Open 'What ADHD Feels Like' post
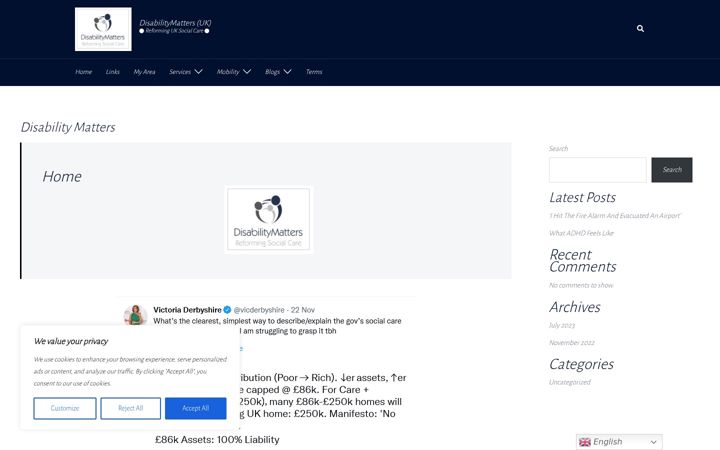The image size is (720, 450). click(x=581, y=233)
